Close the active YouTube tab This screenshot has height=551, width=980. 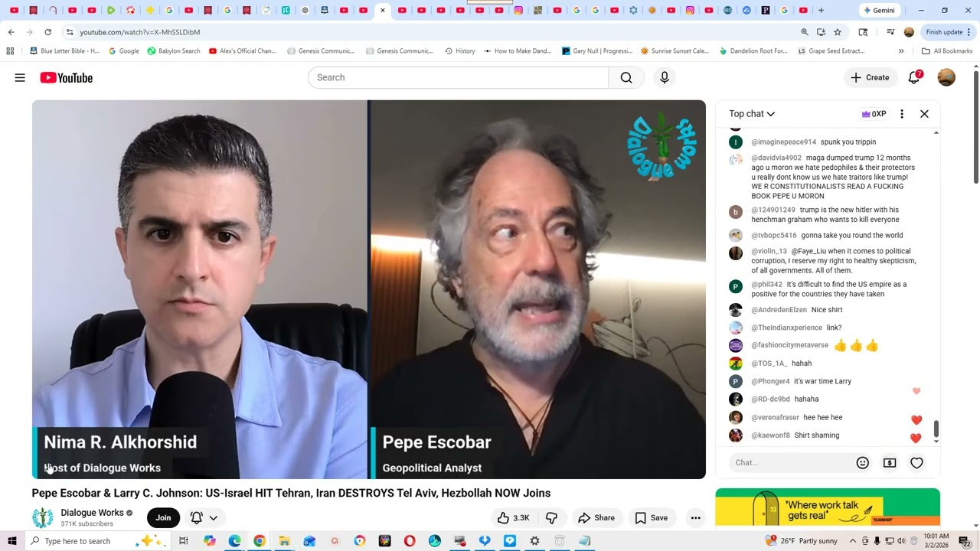382,11
